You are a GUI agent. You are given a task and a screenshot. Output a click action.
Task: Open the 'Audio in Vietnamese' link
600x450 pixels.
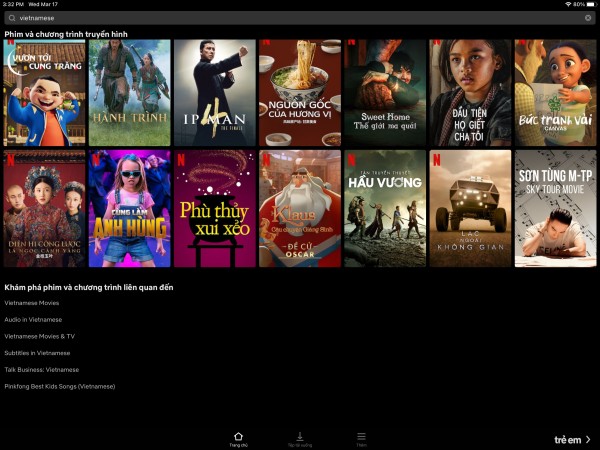[x=33, y=320]
